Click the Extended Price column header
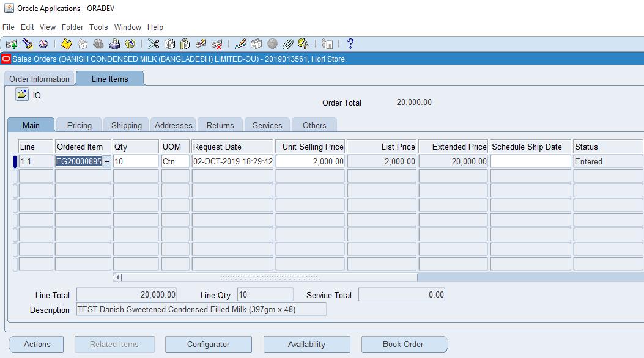Image resolution: width=644 pixels, height=358 pixels. coord(453,147)
